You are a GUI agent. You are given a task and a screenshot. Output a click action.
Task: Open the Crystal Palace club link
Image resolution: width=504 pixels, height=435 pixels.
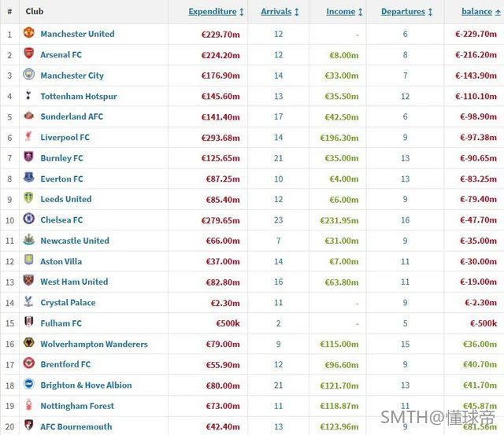point(68,302)
